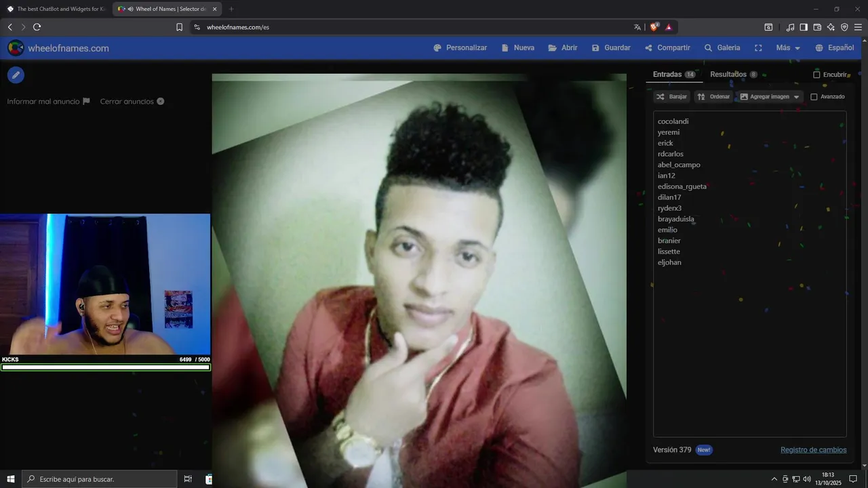Open the taskbar clock and date
868x488 pixels.
click(x=828, y=479)
